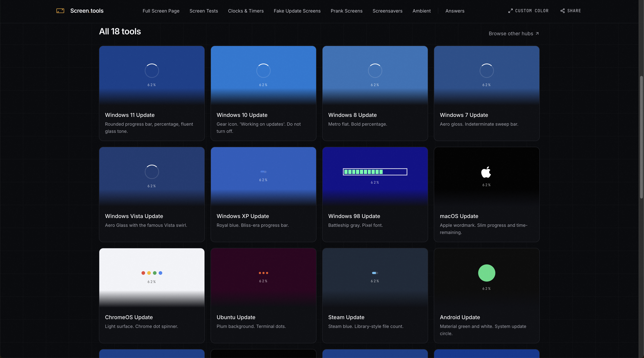
Task: Go to the Answers page
Action: (455, 11)
